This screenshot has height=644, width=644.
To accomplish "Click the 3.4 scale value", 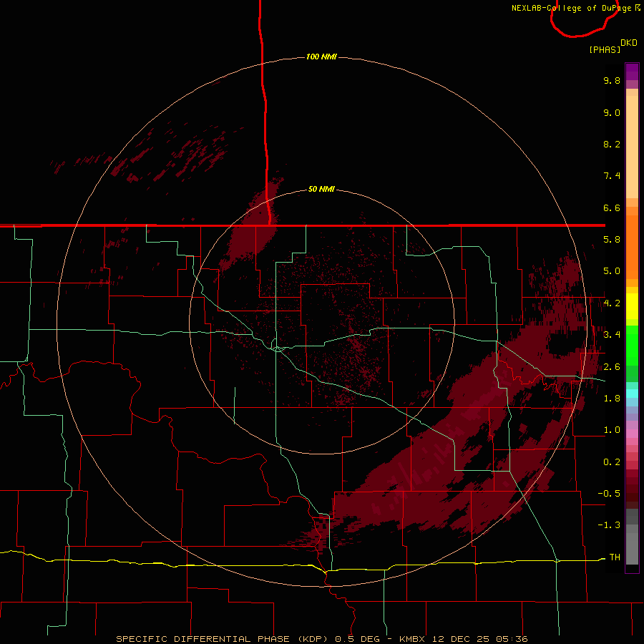I will pyautogui.click(x=612, y=335).
